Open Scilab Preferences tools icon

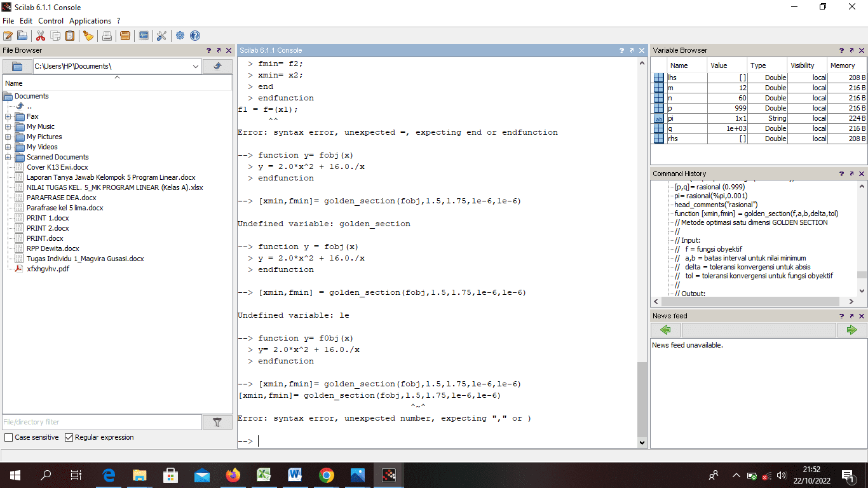(x=161, y=36)
